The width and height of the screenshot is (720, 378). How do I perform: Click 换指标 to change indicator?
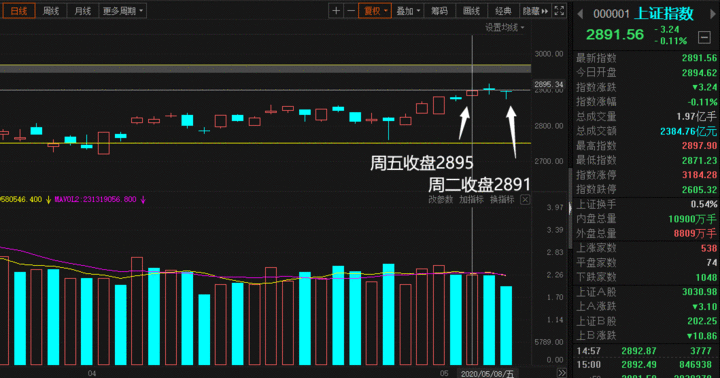click(502, 199)
